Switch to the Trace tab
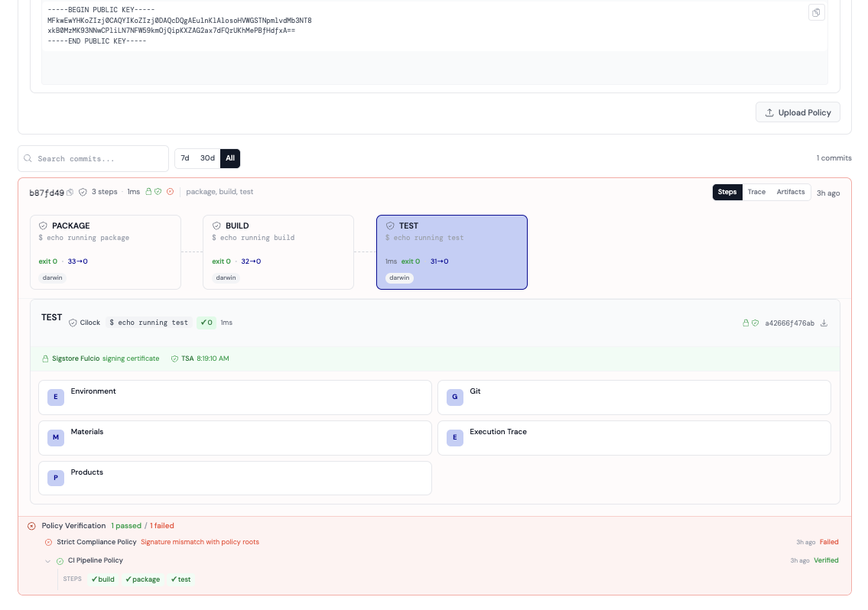Viewport: 868px width, 610px height. click(x=756, y=192)
